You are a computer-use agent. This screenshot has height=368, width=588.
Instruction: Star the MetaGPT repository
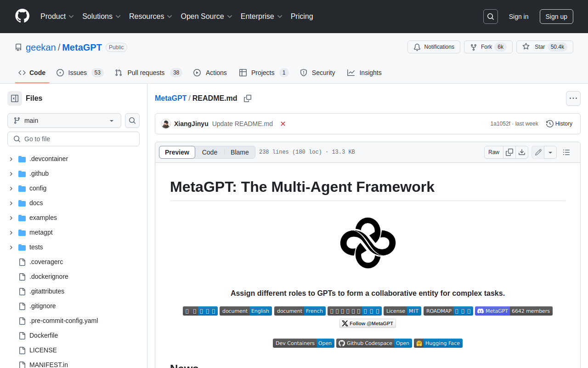click(x=544, y=47)
